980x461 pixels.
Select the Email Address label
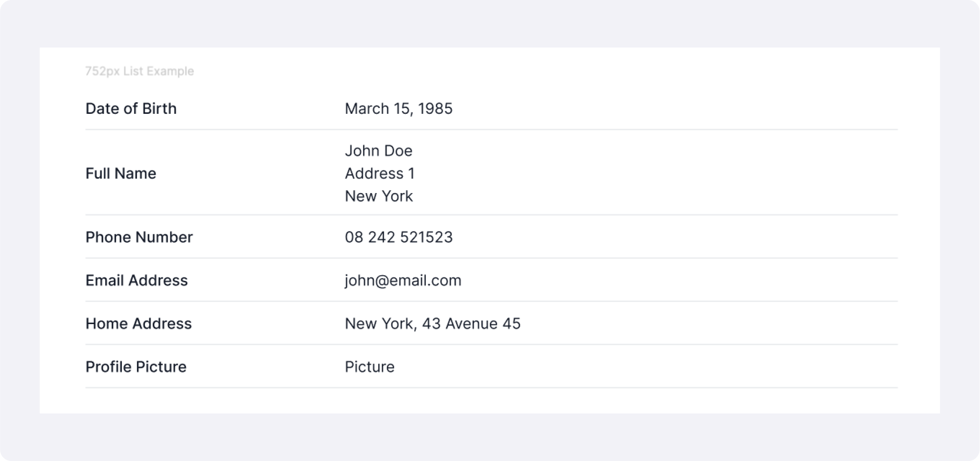point(137,280)
